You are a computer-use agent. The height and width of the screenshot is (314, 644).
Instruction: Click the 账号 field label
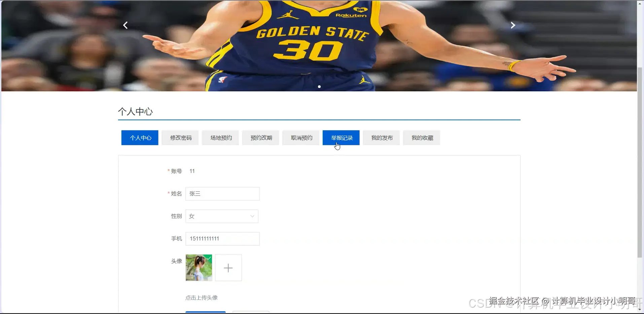(176, 171)
